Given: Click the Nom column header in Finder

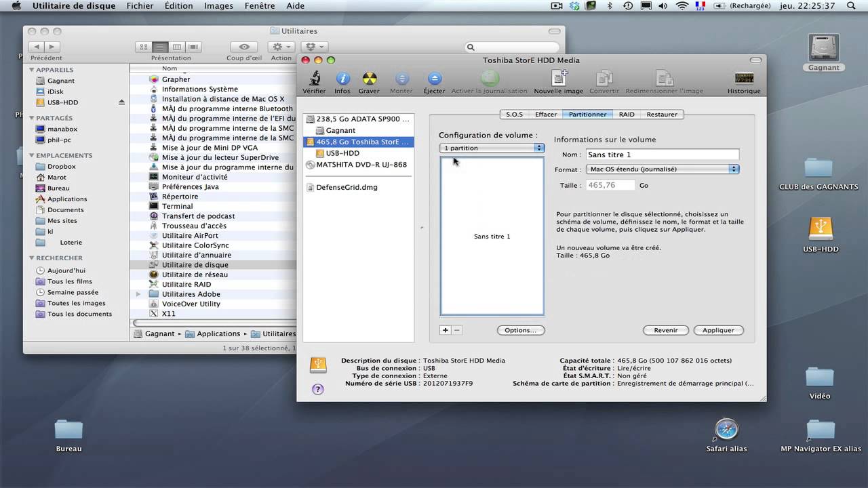Looking at the screenshot, I should (212, 68).
